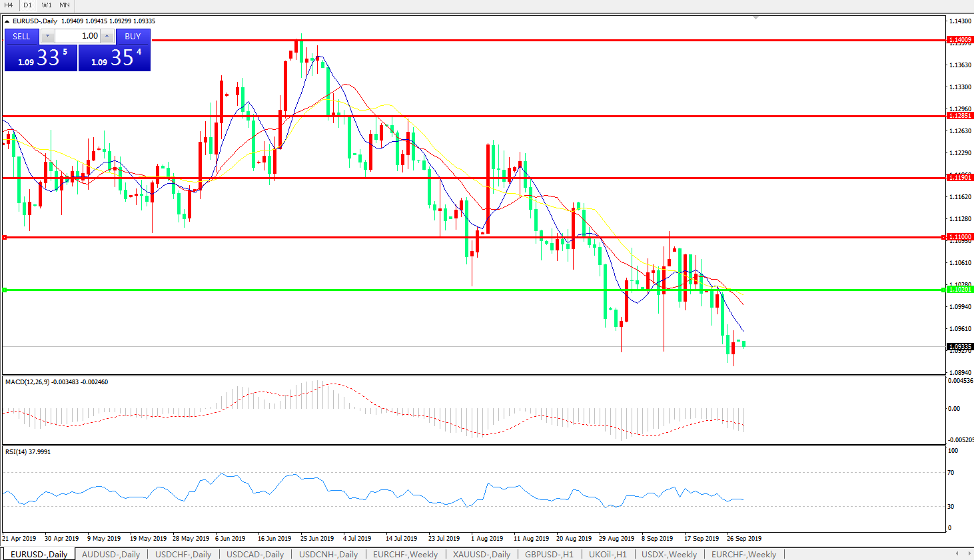Select the green horizontal line's 1.10201 price label
974x560 pixels.
(960, 290)
